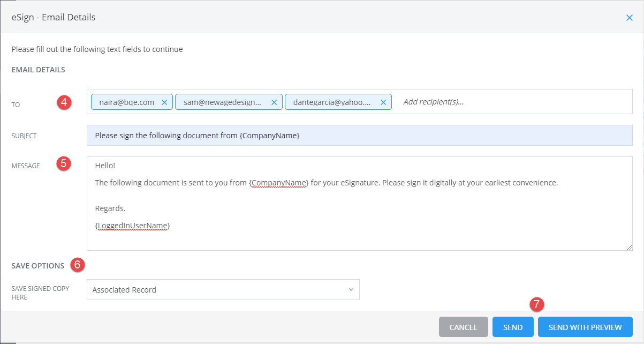
Task: Remove sam@newagedesign recipient chip
Action: click(274, 102)
